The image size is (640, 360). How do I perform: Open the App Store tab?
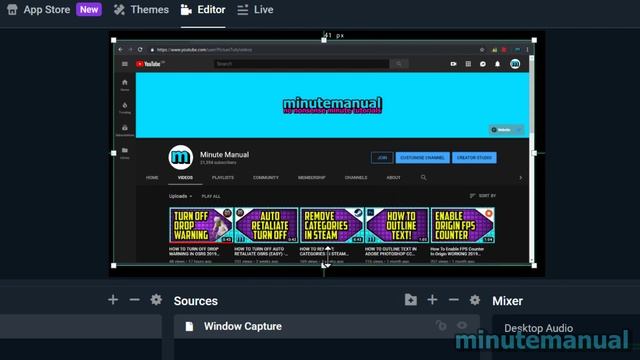point(39,10)
